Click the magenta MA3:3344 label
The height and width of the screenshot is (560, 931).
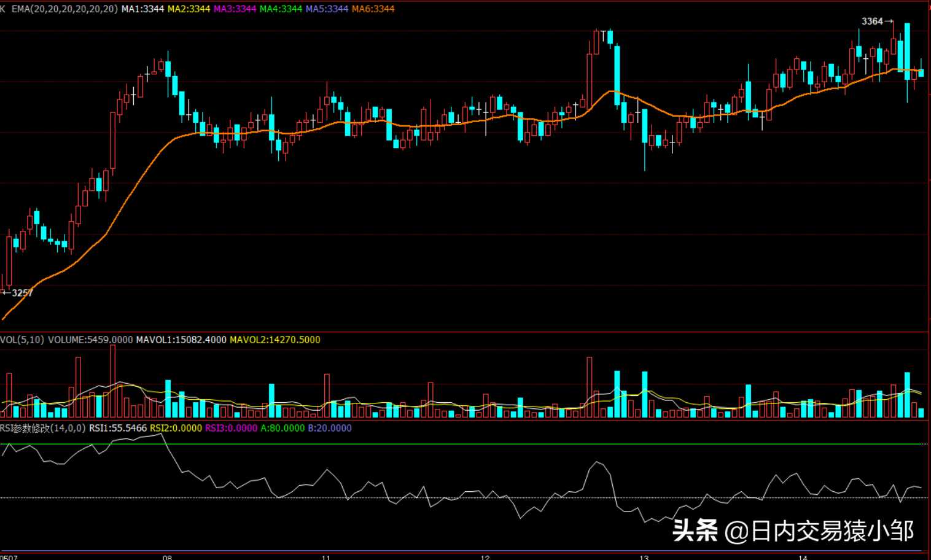235,9
